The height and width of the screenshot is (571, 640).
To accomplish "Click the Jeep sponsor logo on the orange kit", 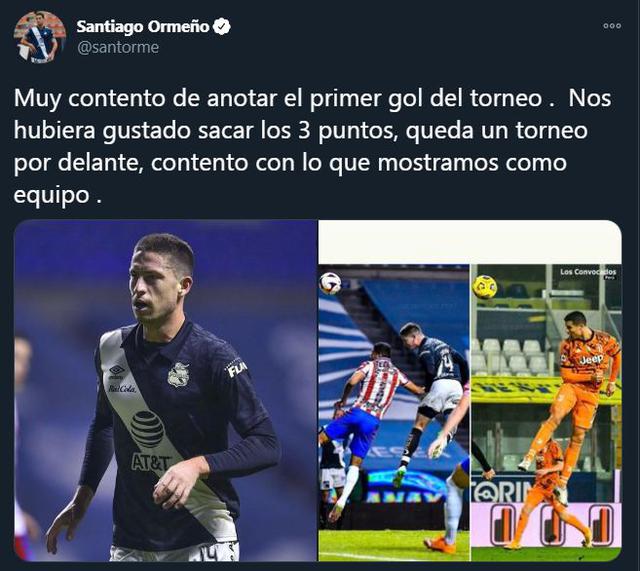I will [591, 360].
